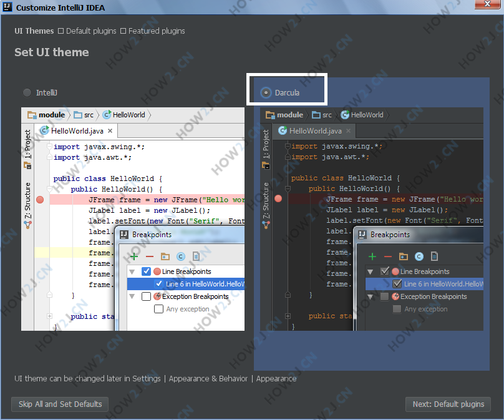This screenshot has width=504, height=420.
Task: Click the Structure icon in light preview sidebar
Action: 27,225
